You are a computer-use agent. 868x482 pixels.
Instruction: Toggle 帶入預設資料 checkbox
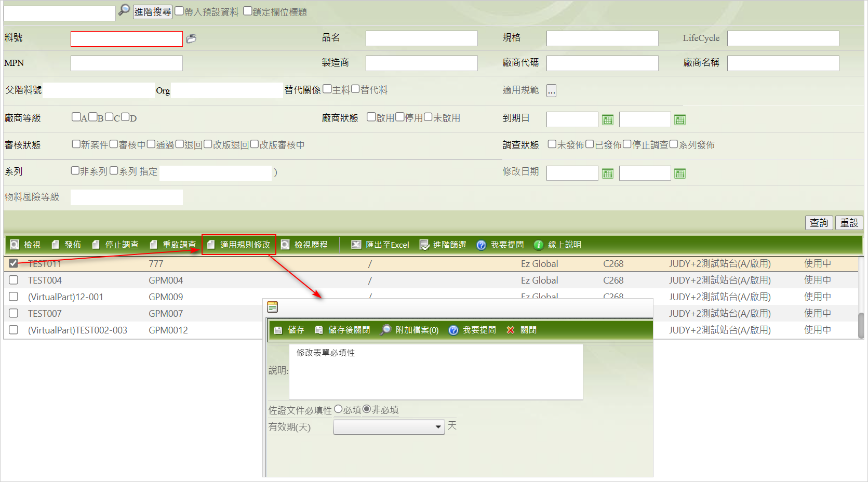tap(179, 11)
